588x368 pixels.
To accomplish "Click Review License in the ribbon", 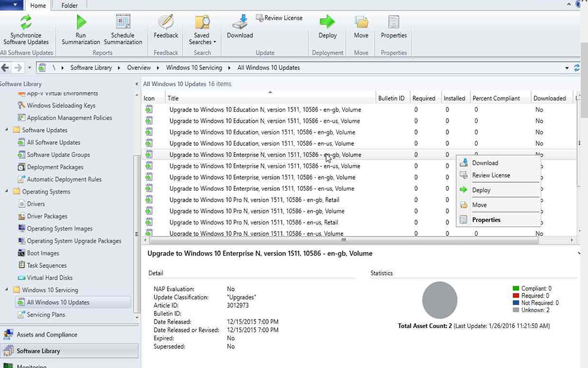I will point(279,18).
